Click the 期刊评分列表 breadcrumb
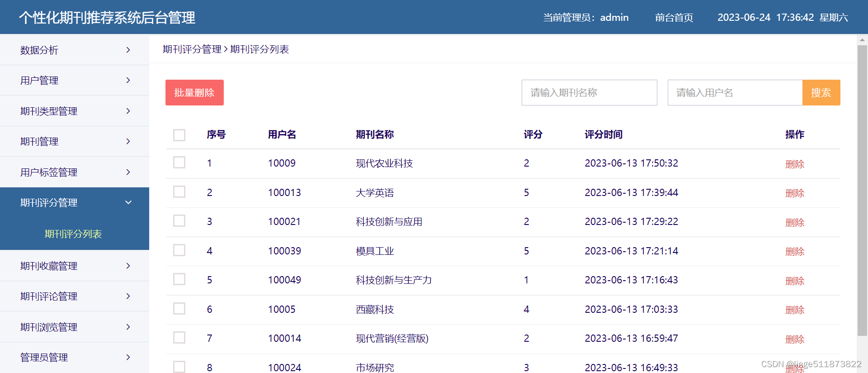This screenshot has height=373, width=868. pyautogui.click(x=259, y=49)
